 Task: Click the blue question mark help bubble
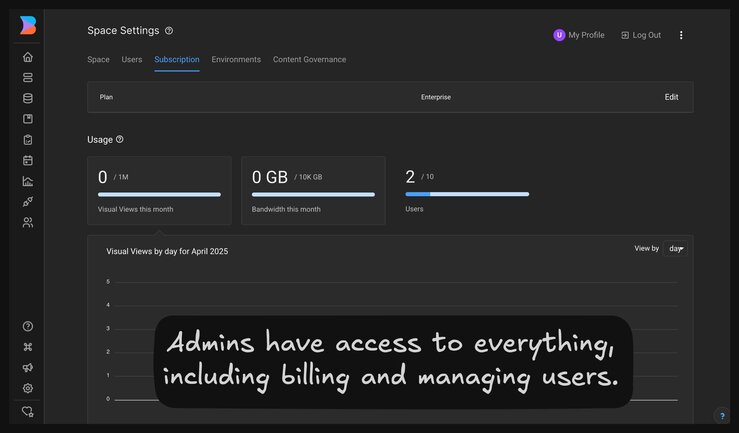pos(722,416)
